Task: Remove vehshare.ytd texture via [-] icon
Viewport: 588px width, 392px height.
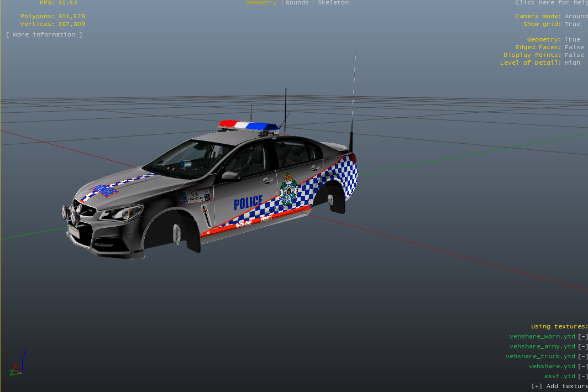Action: point(582,366)
